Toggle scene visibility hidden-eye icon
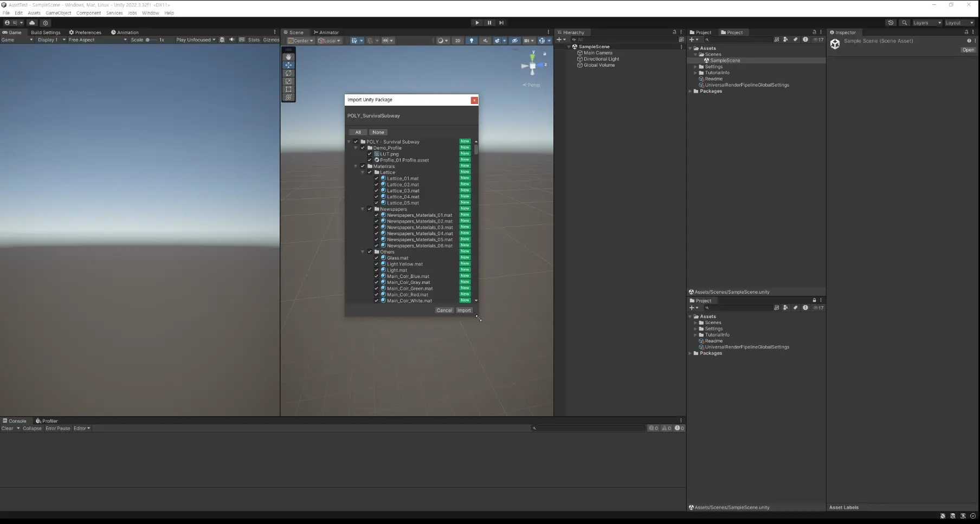980x524 pixels. coord(515,41)
